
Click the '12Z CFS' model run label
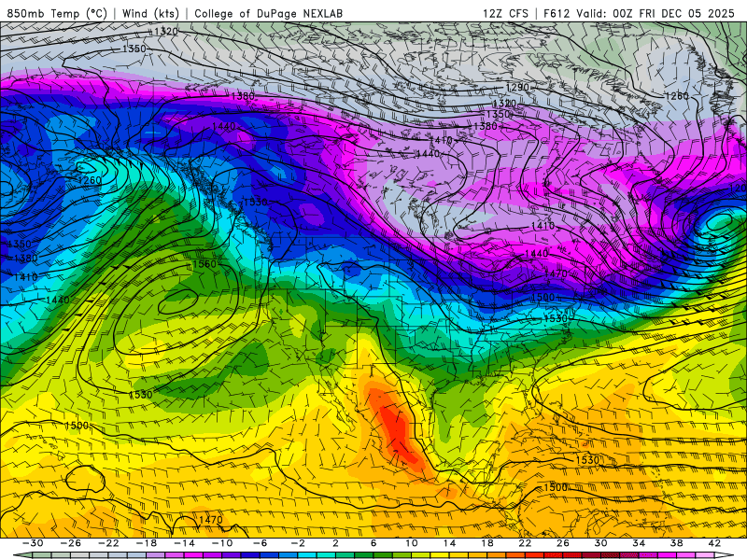click(505, 13)
